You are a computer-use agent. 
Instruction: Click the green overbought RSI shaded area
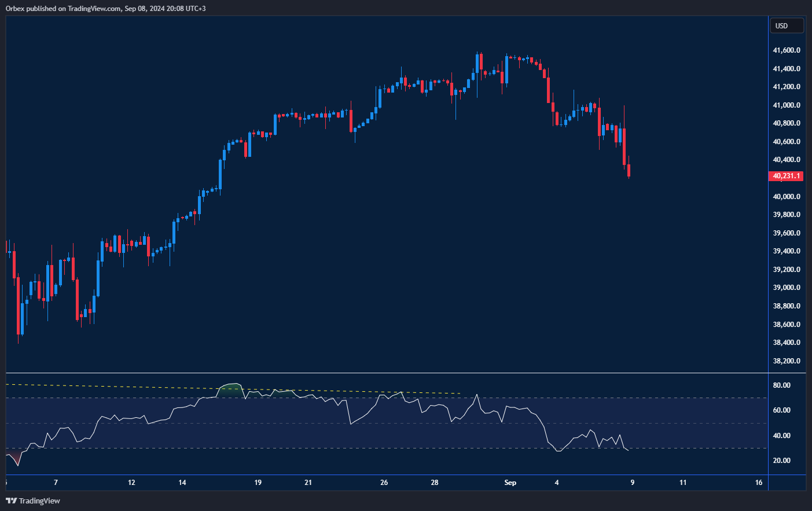230,390
